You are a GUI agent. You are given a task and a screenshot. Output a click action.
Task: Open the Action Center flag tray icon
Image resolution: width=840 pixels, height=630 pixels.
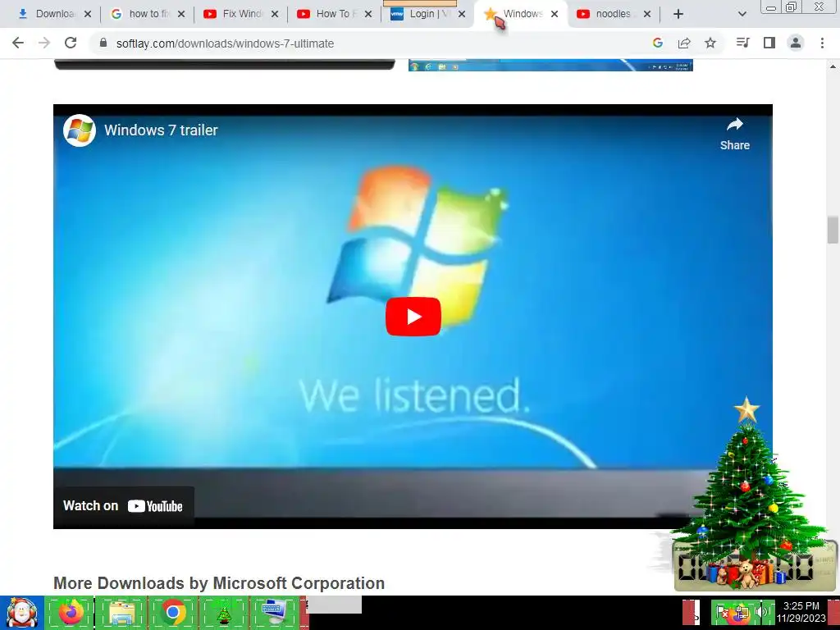point(722,612)
